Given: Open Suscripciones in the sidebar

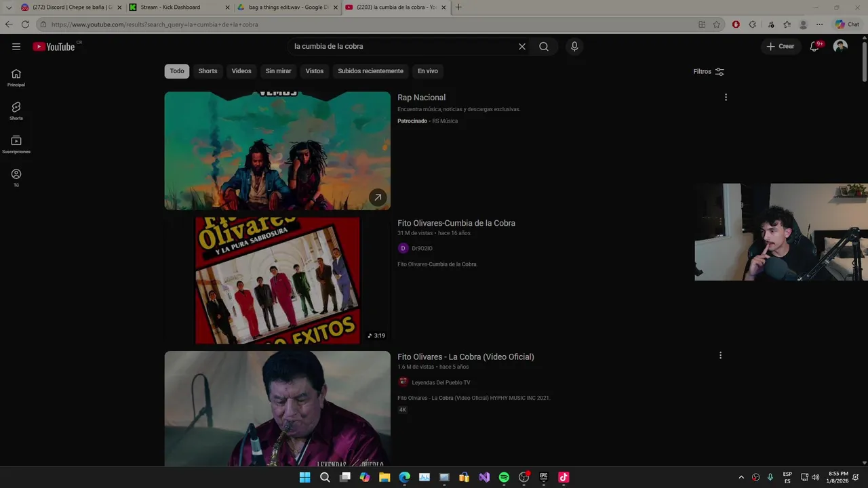Looking at the screenshot, I should point(16,144).
